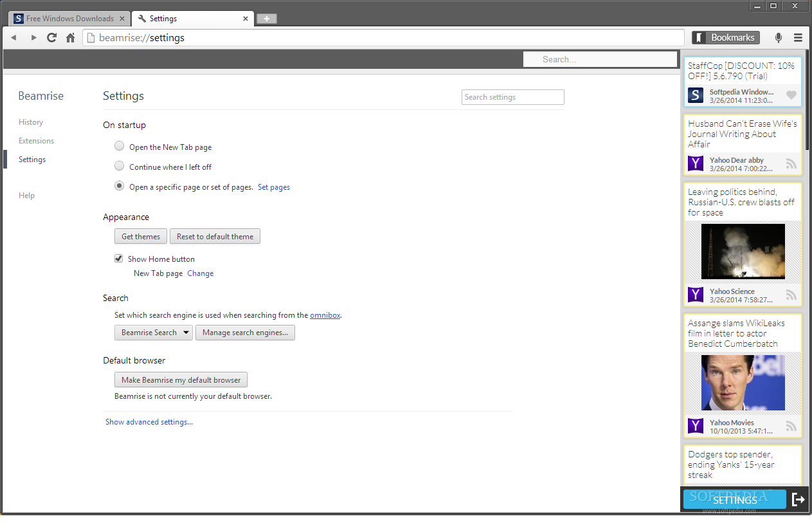Open Help in the sidebar
The image size is (812, 523).
27,196
